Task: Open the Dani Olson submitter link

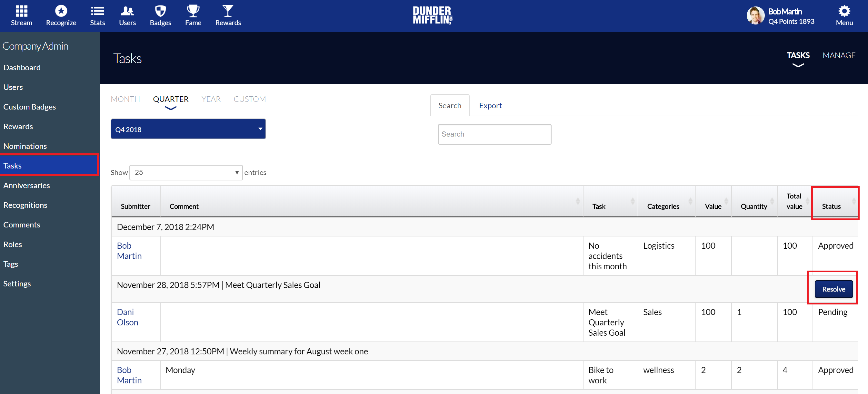Action: pos(127,317)
